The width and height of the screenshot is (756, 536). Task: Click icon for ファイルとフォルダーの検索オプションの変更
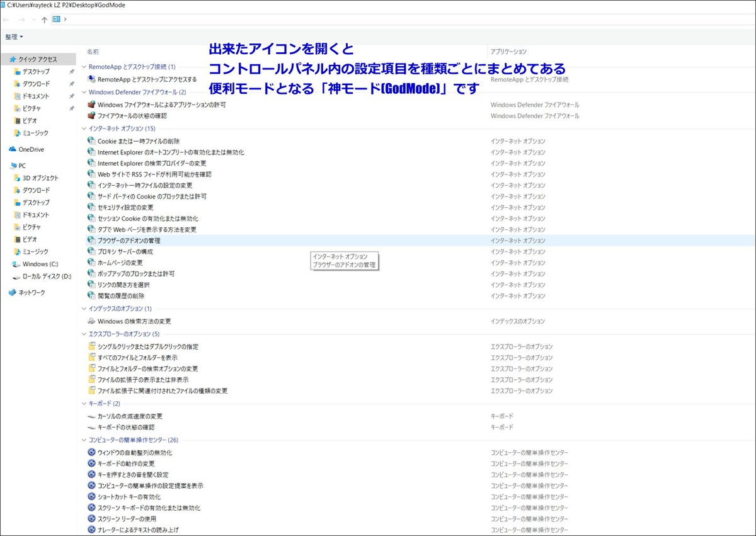(91, 368)
